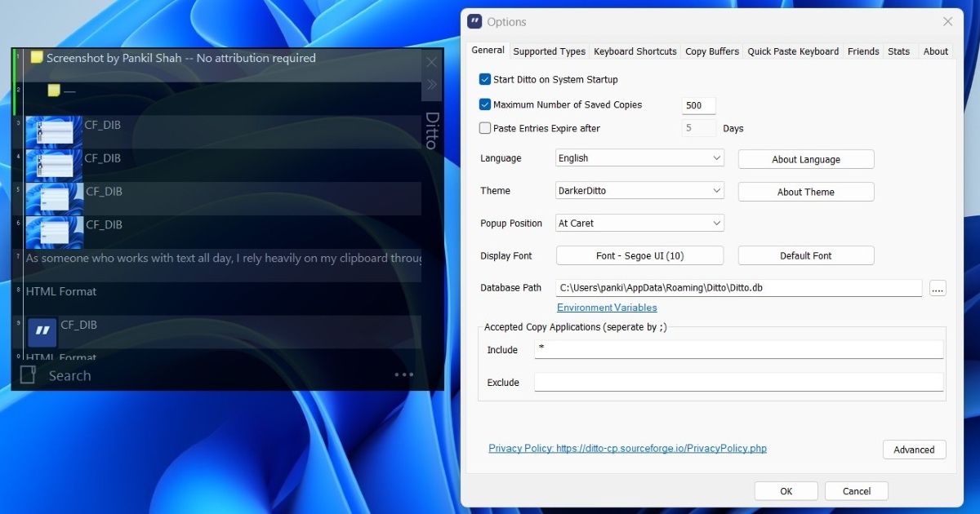The width and height of the screenshot is (980, 514).
Task: Click the Advanced button
Action: point(914,449)
